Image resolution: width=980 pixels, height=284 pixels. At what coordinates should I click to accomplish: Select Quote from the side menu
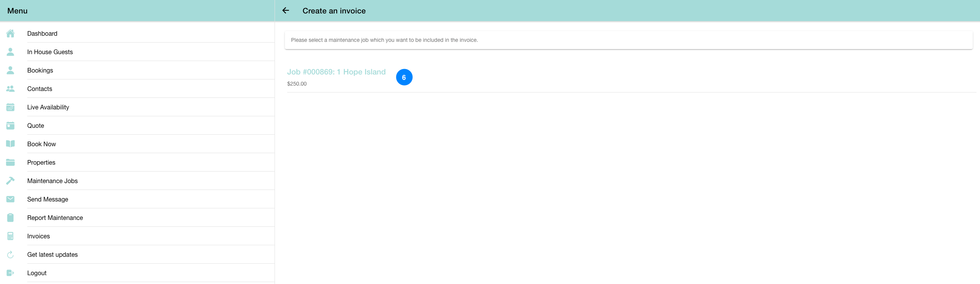click(35, 125)
